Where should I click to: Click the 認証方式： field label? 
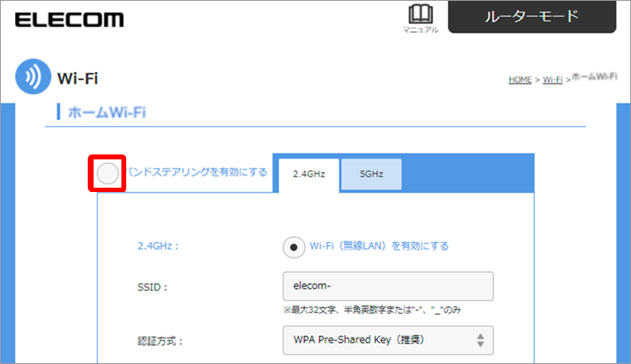160,341
